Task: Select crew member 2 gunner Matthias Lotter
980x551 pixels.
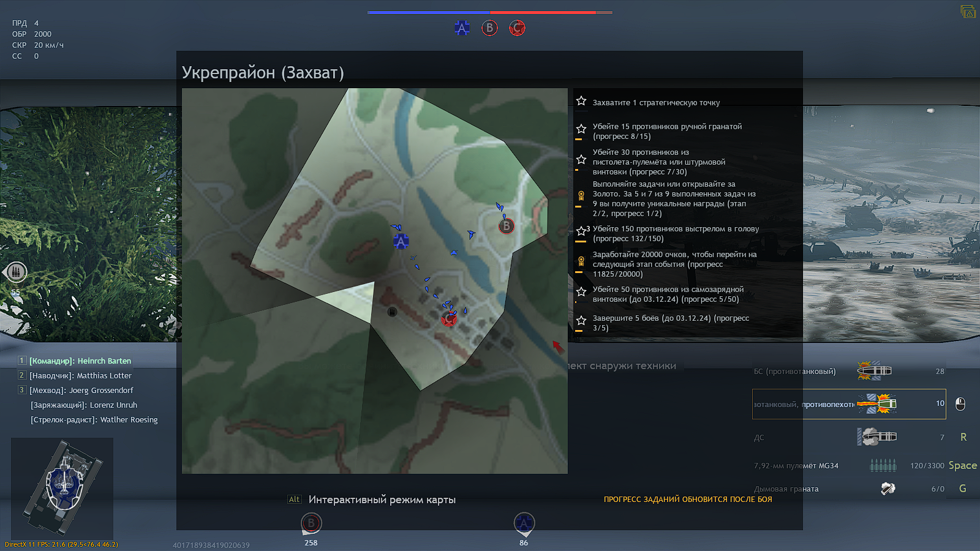Action: (x=75, y=375)
